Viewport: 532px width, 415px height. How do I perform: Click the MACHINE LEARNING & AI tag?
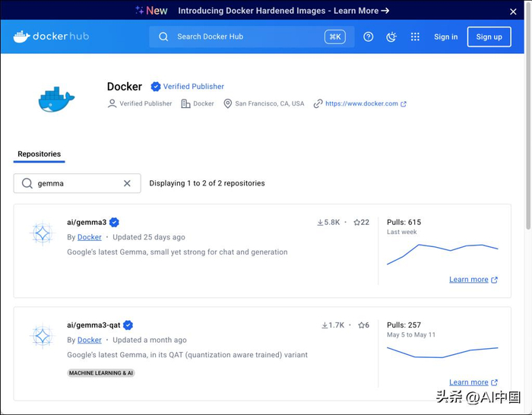[x=101, y=373]
